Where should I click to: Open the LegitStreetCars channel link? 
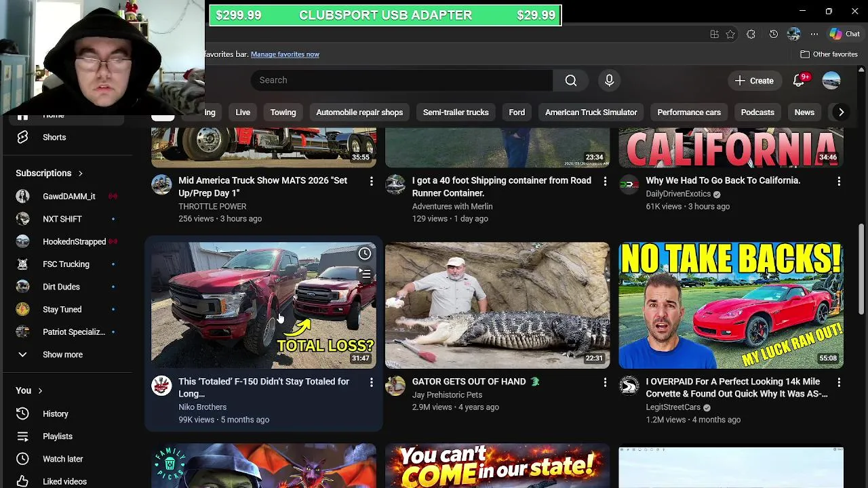point(673,407)
